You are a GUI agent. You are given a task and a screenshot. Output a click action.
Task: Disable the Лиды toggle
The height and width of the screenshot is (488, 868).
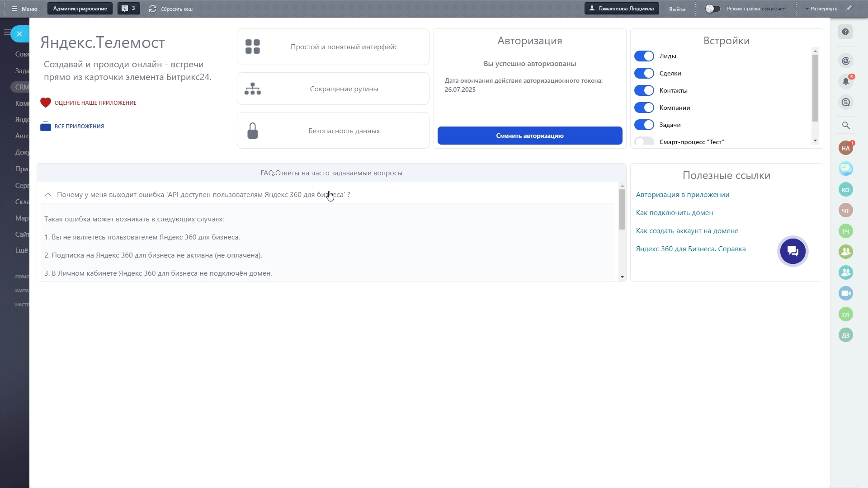pyautogui.click(x=644, y=56)
